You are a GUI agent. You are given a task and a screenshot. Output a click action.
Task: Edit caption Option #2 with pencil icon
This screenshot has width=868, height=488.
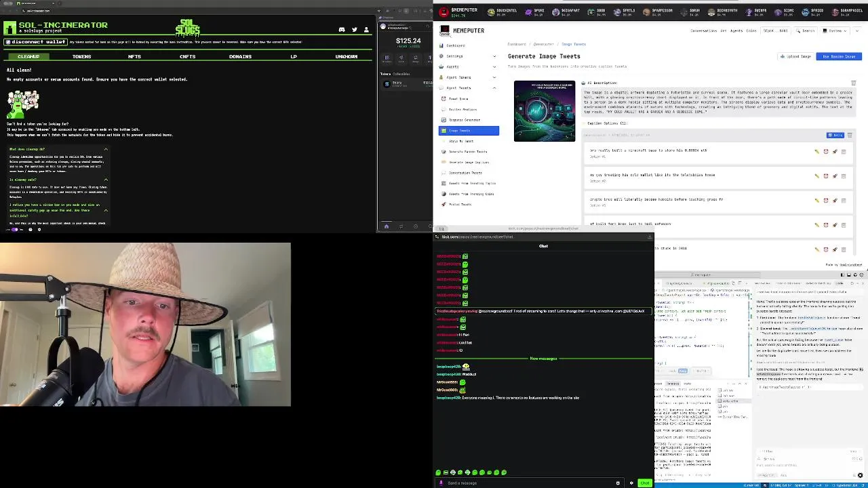816,176
